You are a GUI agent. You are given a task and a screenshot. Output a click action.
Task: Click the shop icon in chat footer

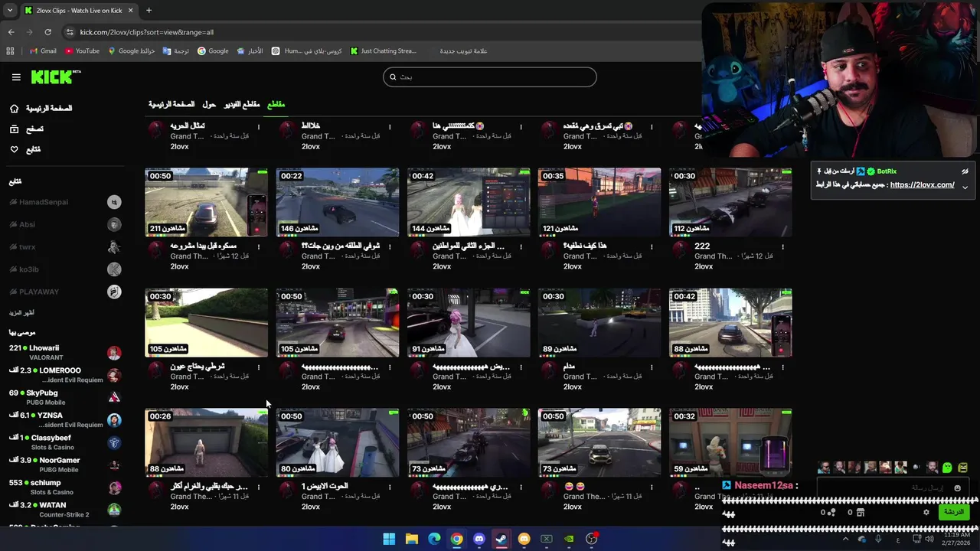[x=860, y=512]
